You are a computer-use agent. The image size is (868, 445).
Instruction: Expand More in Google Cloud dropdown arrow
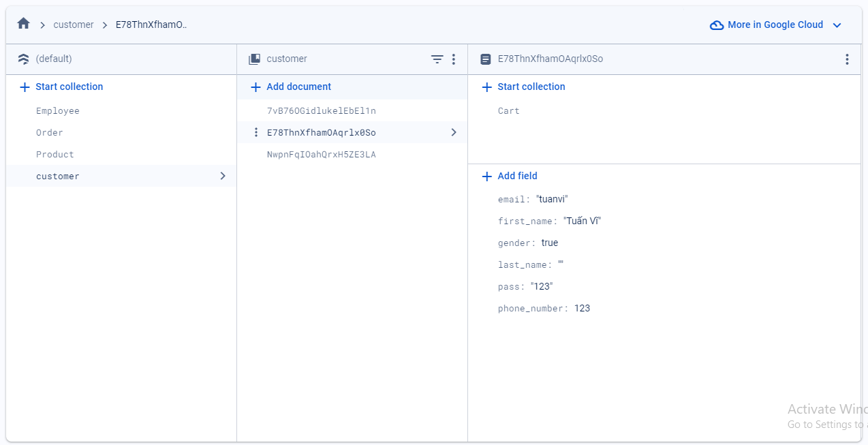[837, 25]
